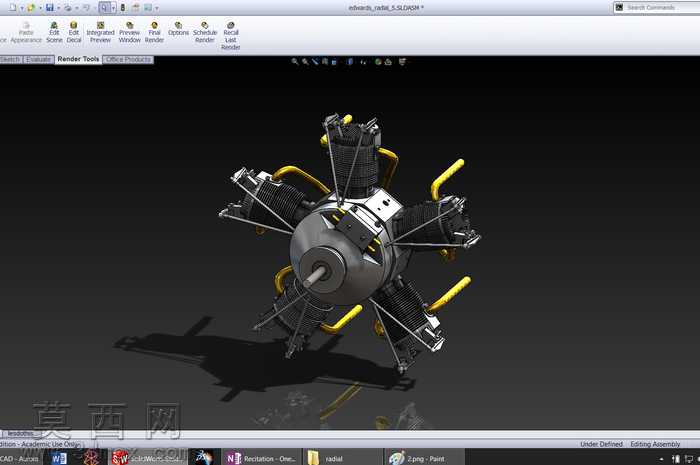700x465 pixels.
Task: Switch to the Evaluate tab
Action: click(x=38, y=59)
